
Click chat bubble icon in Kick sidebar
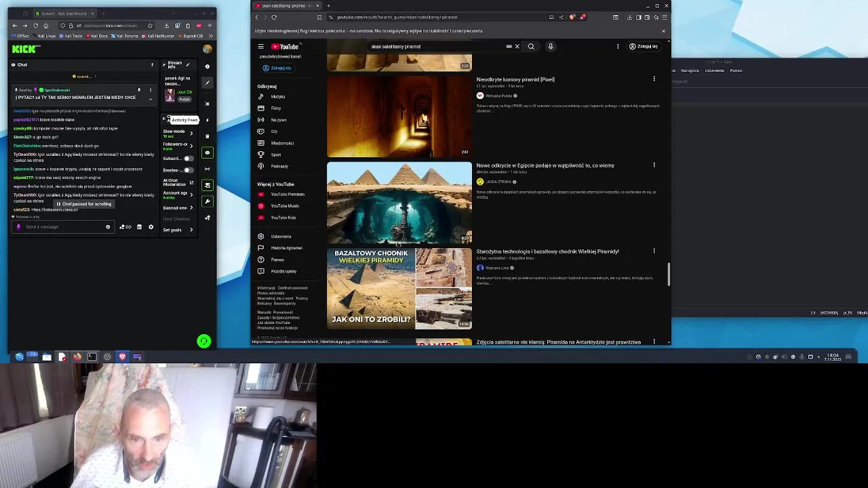[x=208, y=152]
